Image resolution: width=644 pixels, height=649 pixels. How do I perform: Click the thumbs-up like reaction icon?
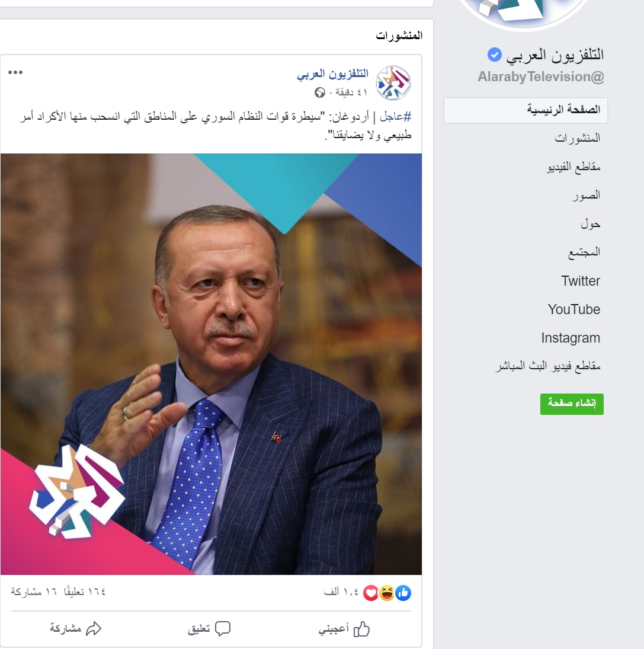[403, 593]
